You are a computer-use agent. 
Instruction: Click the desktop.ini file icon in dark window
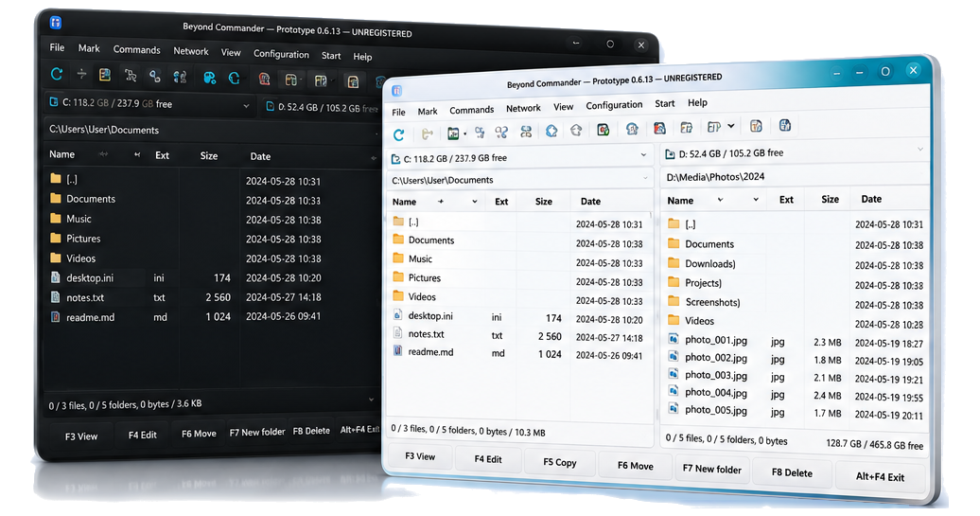55,277
